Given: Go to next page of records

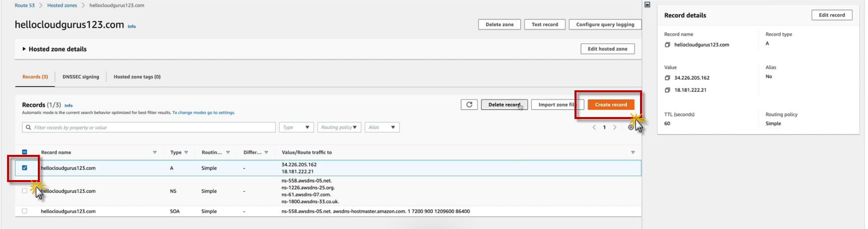Looking at the screenshot, I should tap(615, 127).
